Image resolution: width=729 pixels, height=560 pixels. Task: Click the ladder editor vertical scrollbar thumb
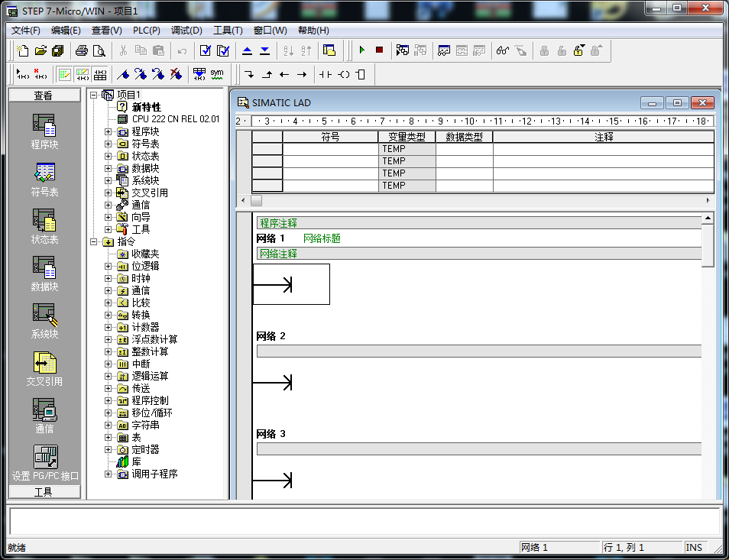[708, 244]
